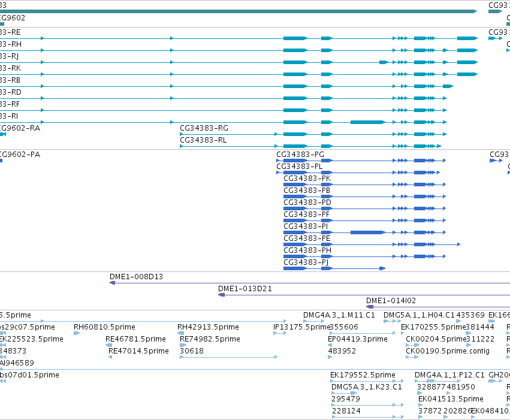Open the CG34383-PE label
This screenshot has height=420, width=510.
307,238
